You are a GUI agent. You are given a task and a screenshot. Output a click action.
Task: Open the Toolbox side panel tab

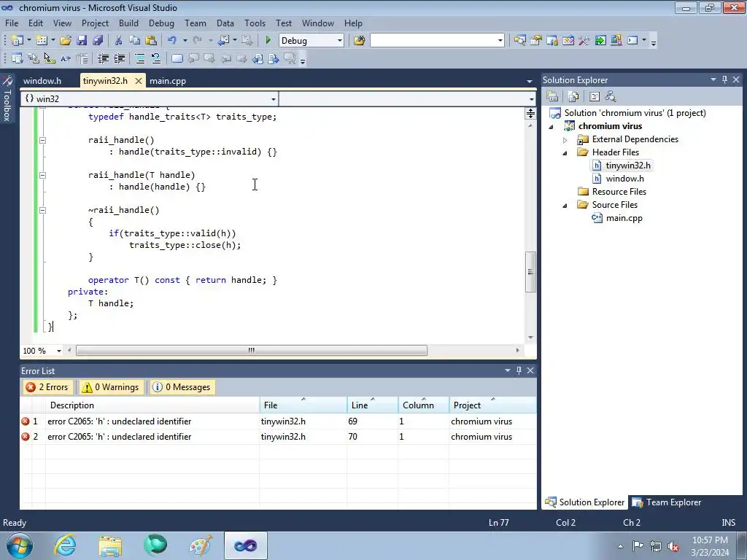[x=7, y=99]
